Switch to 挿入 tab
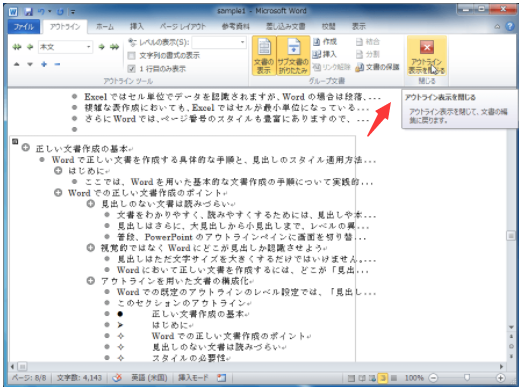 pos(137,27)
